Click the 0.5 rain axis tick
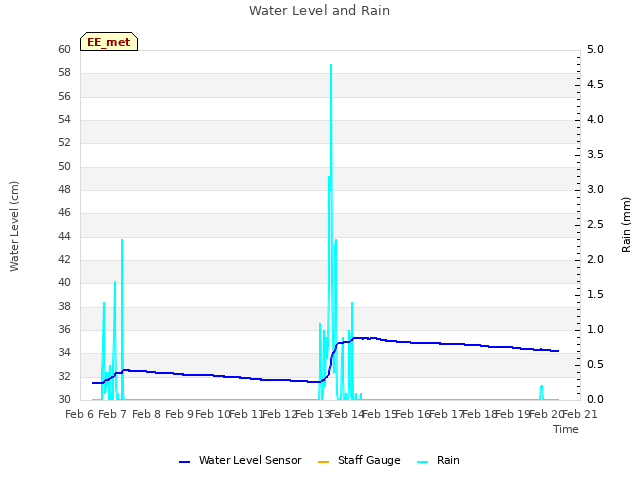The image size is (640, 480). (x=595, y=364)
